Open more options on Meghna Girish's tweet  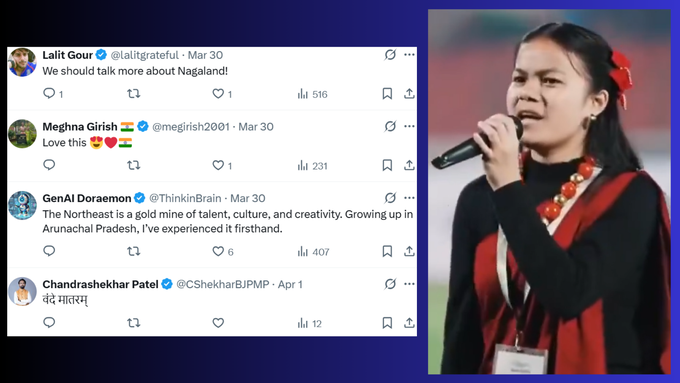tap(409, 126)
